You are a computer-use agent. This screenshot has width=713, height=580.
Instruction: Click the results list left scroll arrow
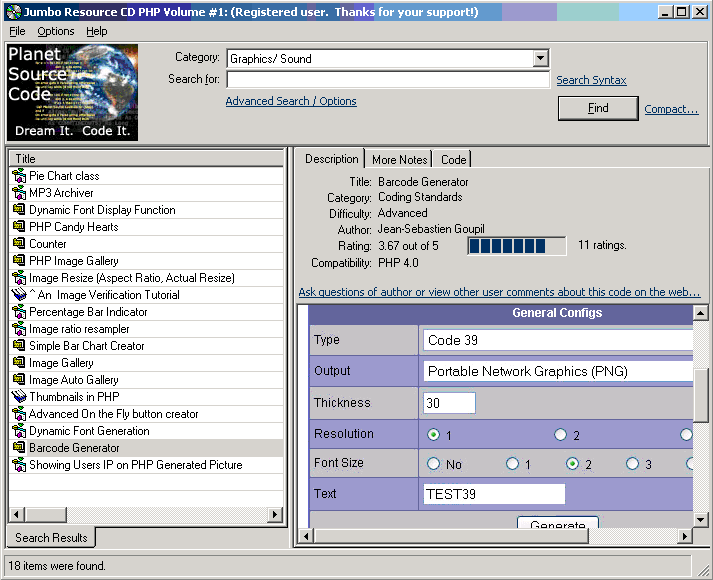tap(17, 515)
